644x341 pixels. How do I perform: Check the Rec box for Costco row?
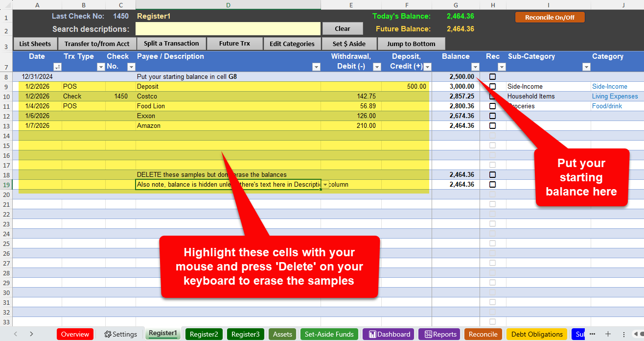coord(492,97)
